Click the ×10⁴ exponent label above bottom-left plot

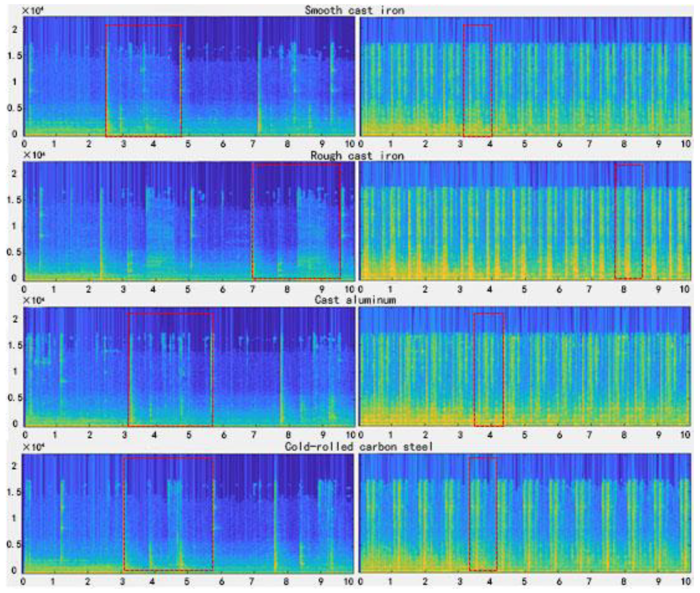point(33,447)
